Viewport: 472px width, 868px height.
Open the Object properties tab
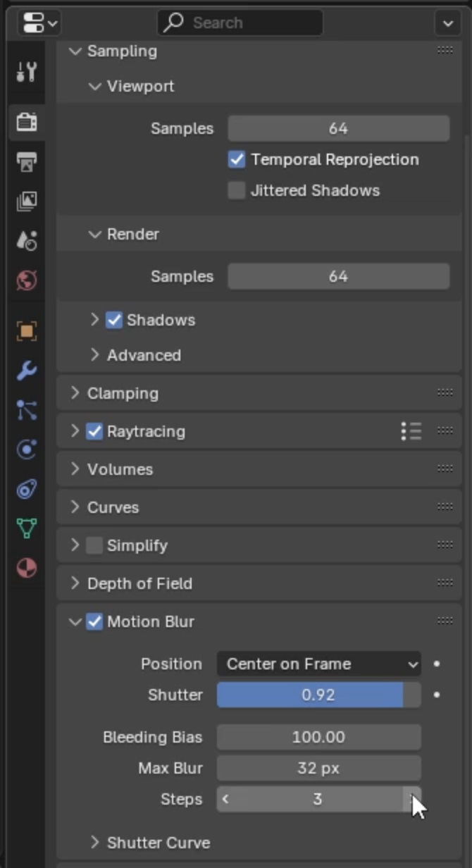point(26,331)
